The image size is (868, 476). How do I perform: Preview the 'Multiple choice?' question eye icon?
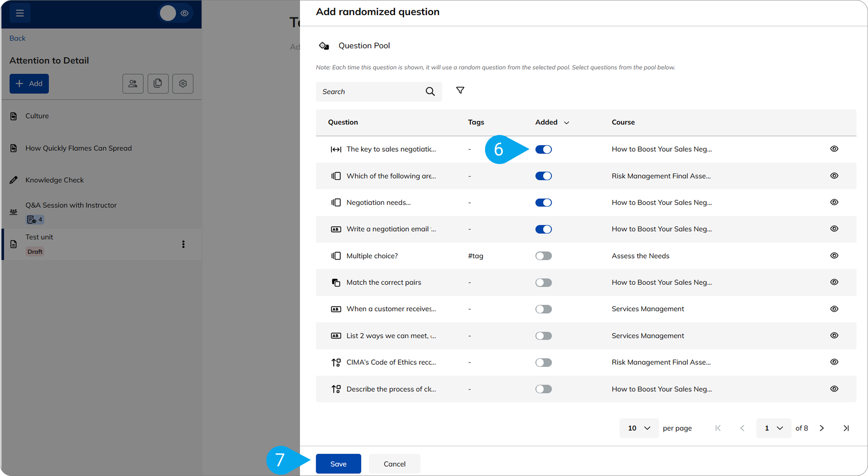834,256
